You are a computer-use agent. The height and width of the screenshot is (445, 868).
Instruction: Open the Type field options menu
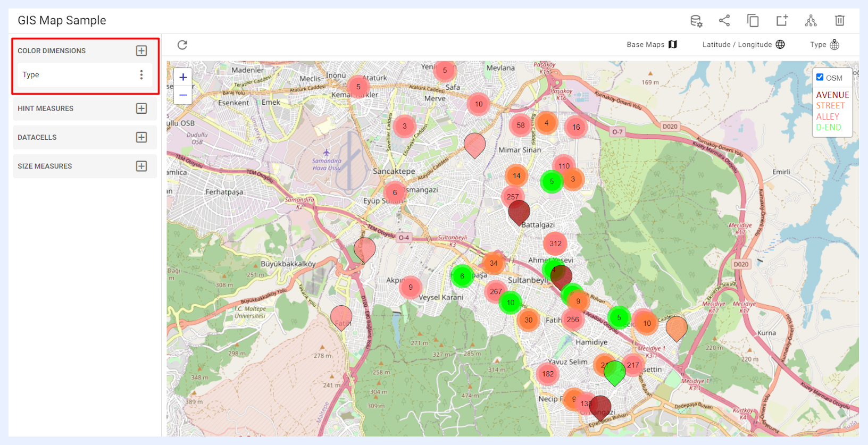coord(141,75)
